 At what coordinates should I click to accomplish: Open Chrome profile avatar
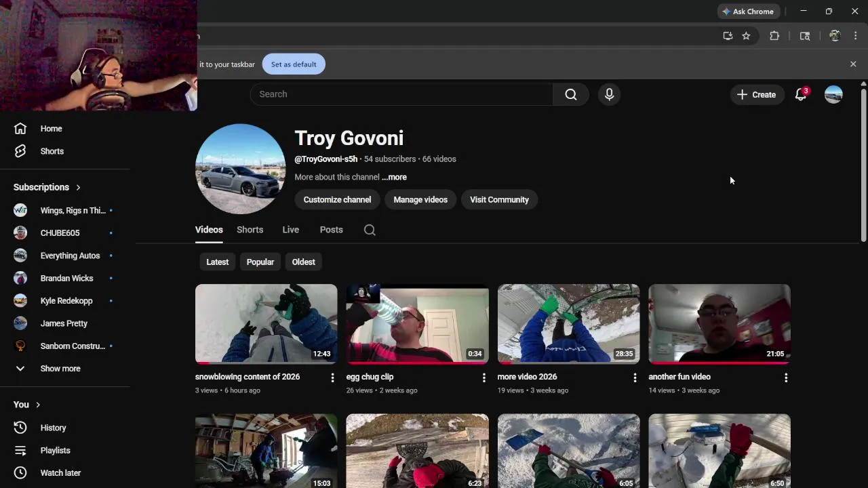coord(835,36)
